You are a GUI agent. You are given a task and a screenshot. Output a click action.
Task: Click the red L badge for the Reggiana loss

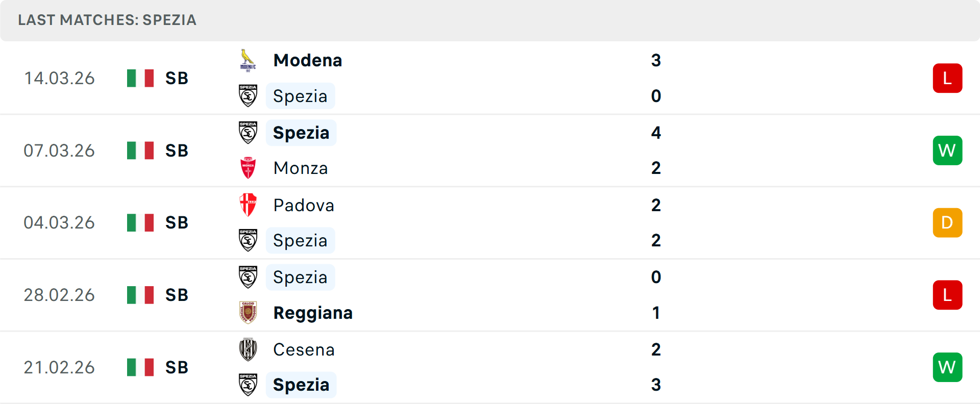pos(947,295)
